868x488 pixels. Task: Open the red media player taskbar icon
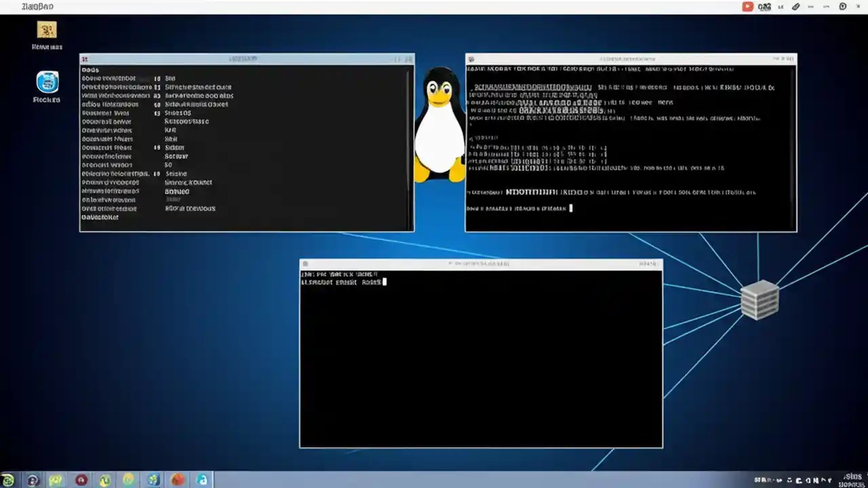pos(81,480)
